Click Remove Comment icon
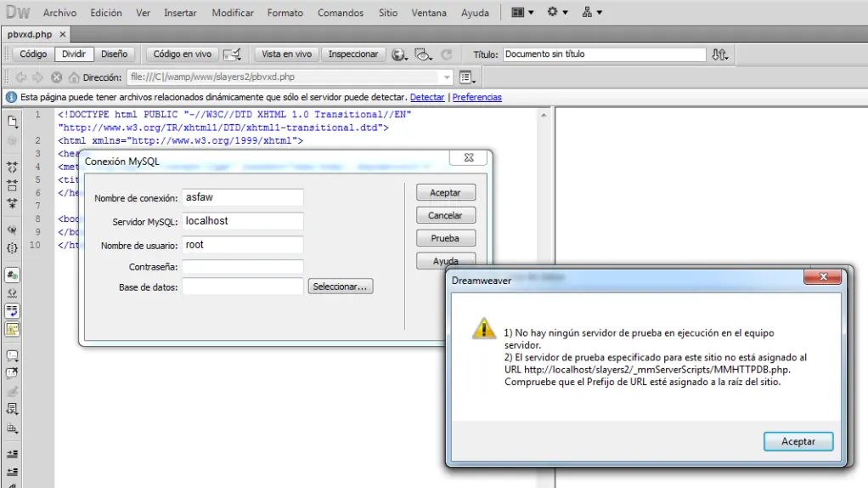 pos(12,373)
